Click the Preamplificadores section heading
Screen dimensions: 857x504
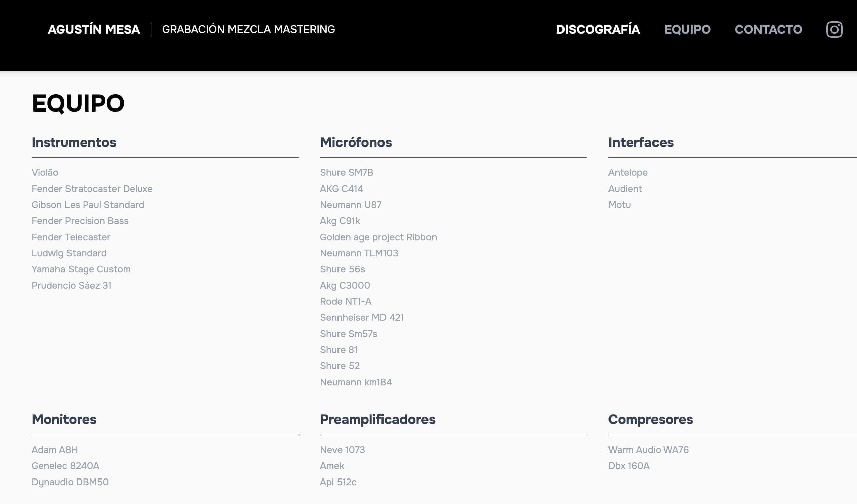point(377,419)
